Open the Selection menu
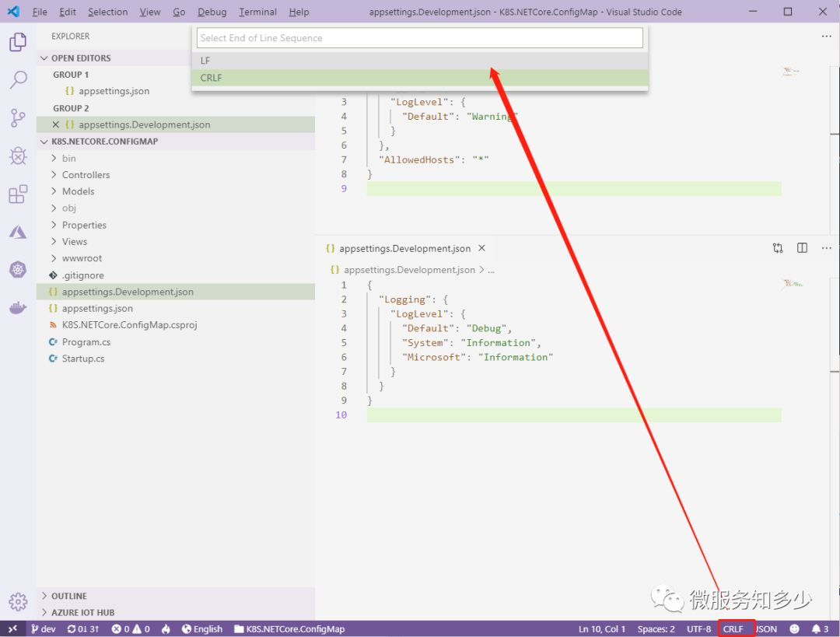 point(107,12)
